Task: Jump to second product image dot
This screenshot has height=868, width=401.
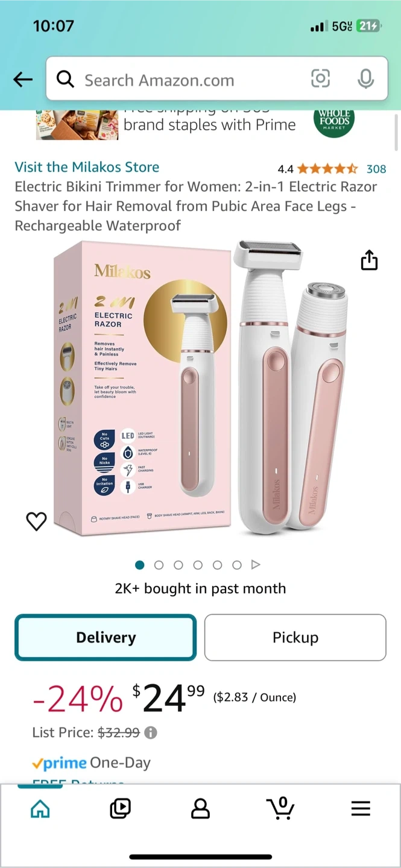Action: [159, 565]
